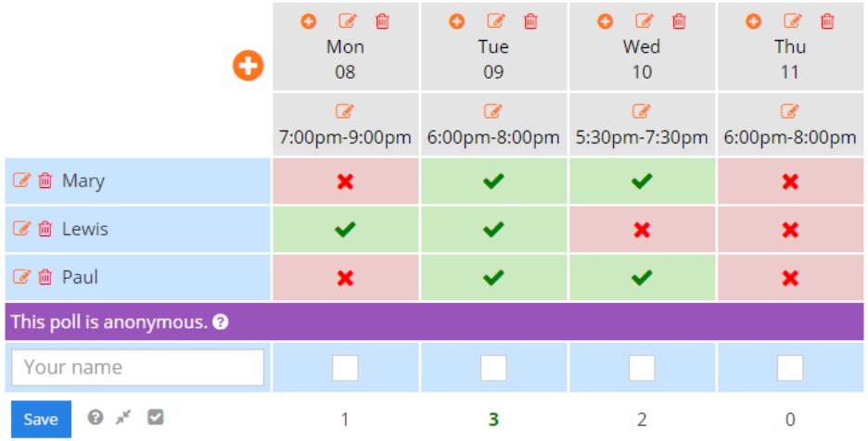868x441 pixels.
Task: Delete Lewis's vote row
Action: click(x=45, y=229)
